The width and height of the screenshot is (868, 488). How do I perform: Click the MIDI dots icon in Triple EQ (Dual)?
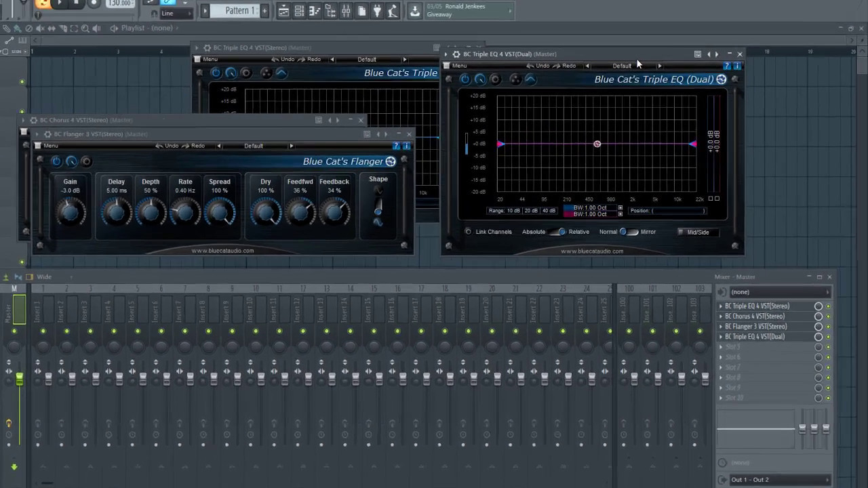515,79
